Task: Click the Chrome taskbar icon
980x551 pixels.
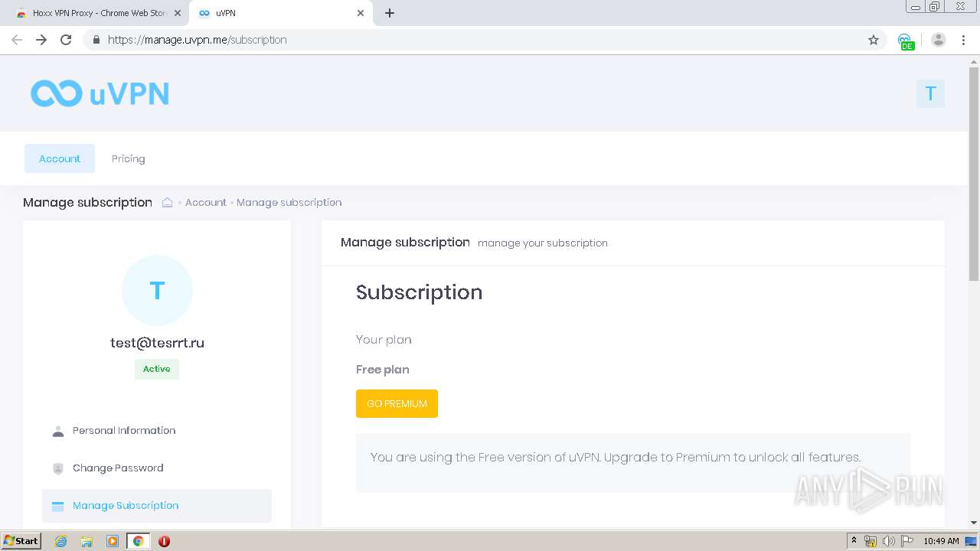Action: pos(139,541)
